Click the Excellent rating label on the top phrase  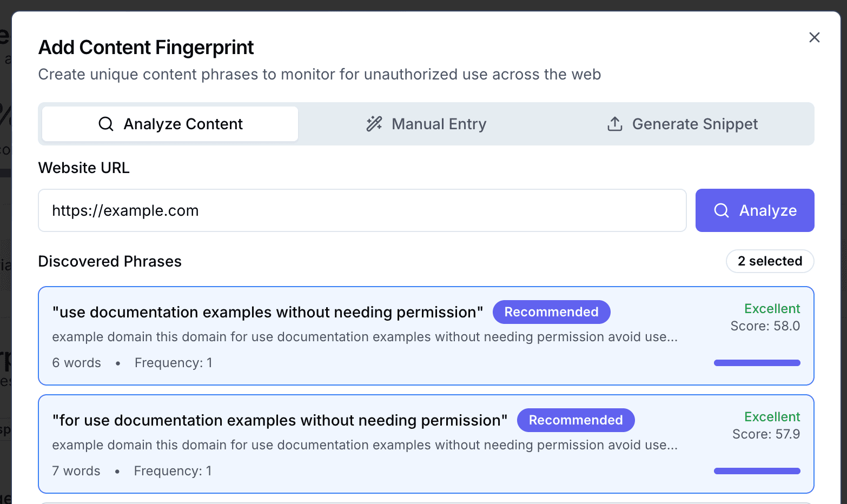772,308
